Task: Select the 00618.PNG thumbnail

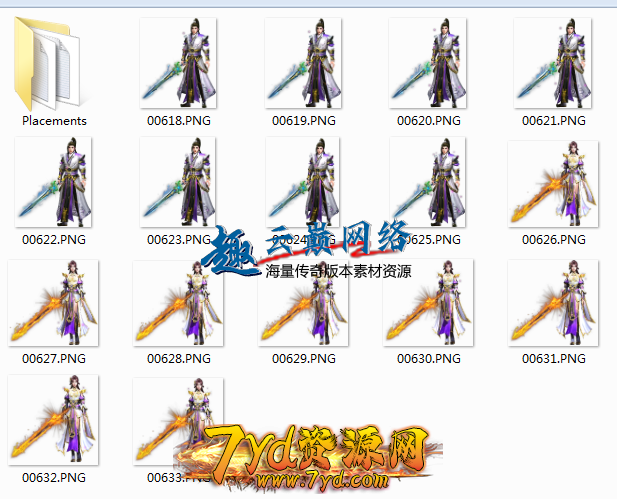Action: pyautogui.click(x=178, y=63)
